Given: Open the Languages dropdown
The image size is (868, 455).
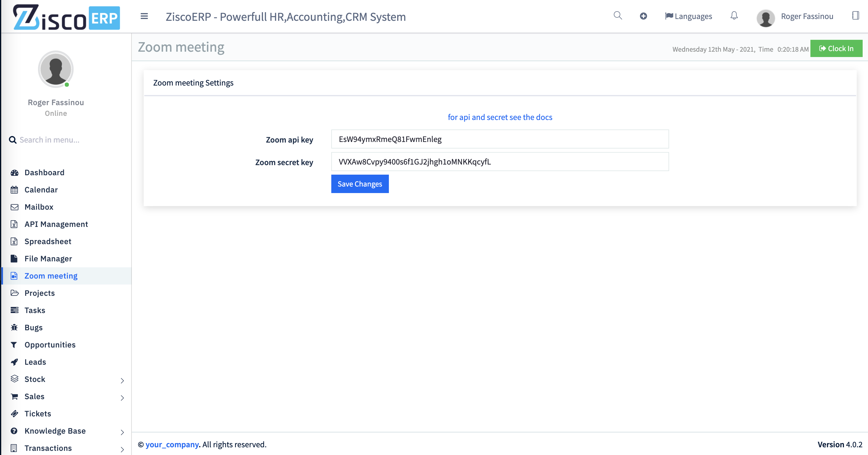Looking at the screenshot, I should pyautogui.click(x=688, y=16).
